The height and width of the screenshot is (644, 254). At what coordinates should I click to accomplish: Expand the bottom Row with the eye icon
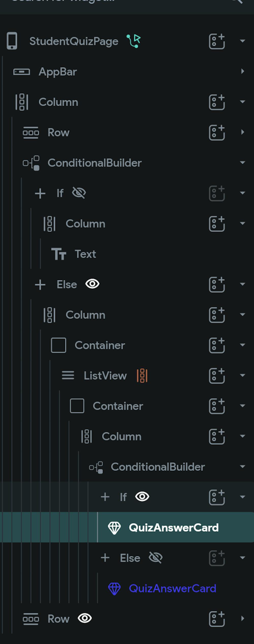coord(243,619)
